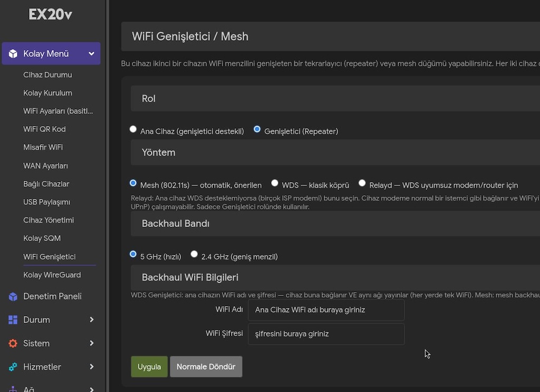Expand the Hizmetler menu arrow
540x392 pixels.
coord(92,367)
